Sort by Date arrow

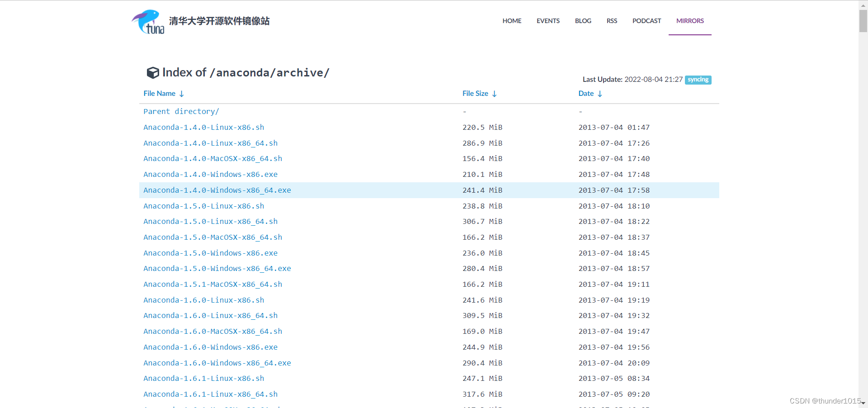(600, 94)
